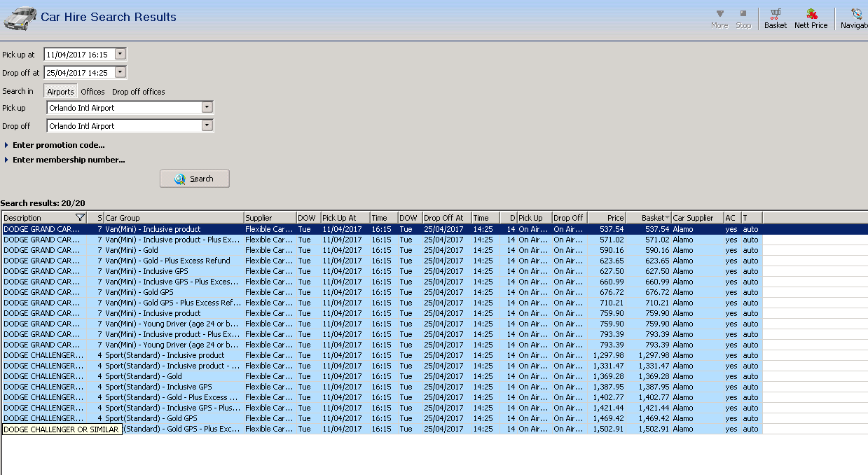
Task: Click the car logo icon
Action: click(20, 18)
